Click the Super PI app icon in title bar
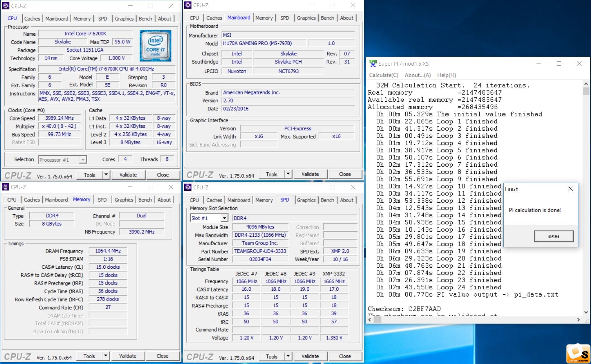 coord(373,63)
